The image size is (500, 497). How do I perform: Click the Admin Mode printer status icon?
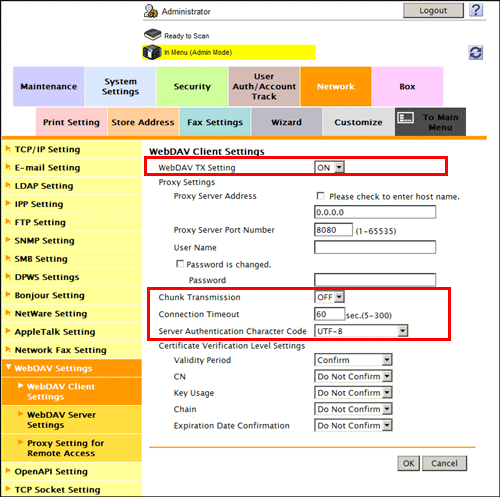pyautogui.click(x=152, y=52)
